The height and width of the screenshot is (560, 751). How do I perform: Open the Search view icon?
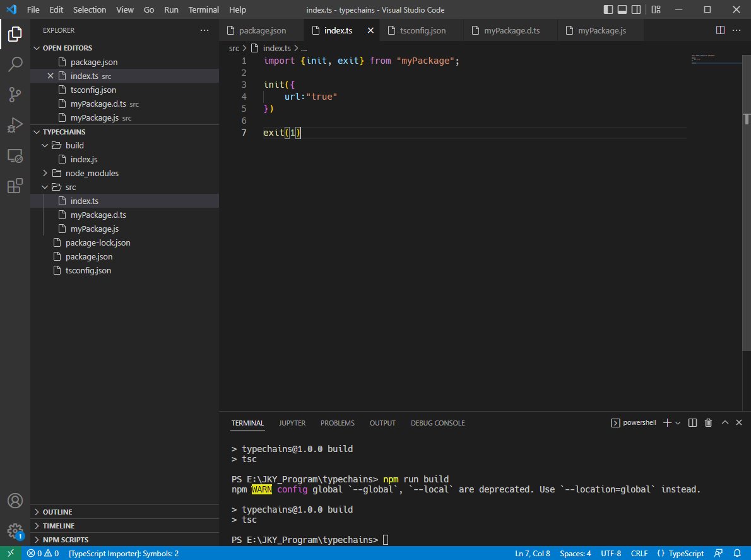click(15, 64)
